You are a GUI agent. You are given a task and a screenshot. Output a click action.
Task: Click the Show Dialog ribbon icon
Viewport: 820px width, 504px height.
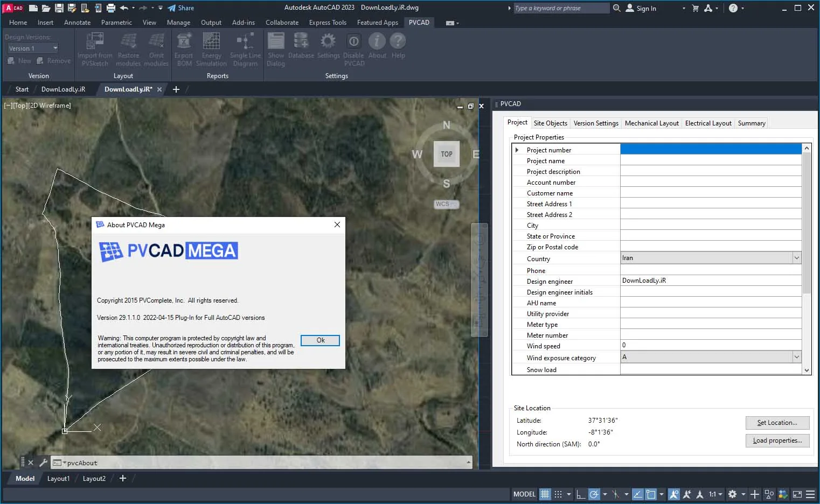276,49
